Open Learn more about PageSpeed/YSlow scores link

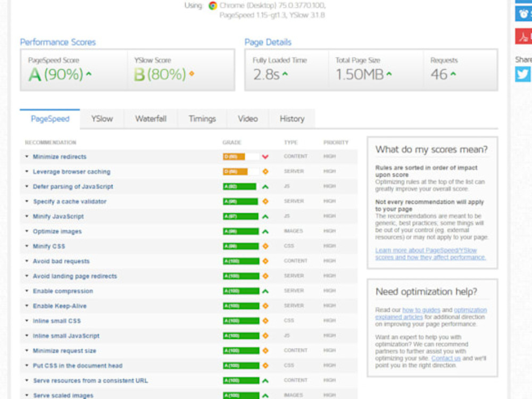point(430,254)
